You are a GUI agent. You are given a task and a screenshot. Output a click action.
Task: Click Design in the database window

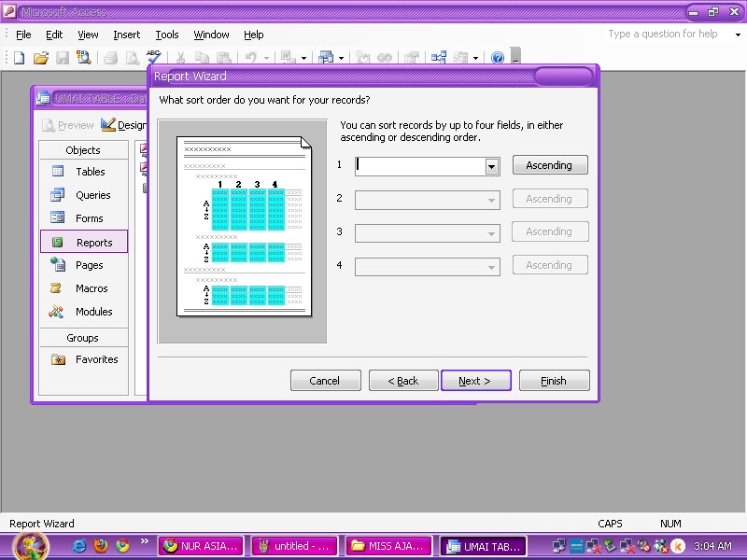tap(124, 125)
